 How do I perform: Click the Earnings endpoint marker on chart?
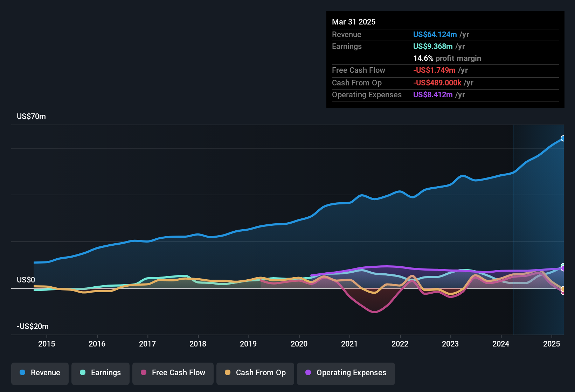pyautogui.click(x=563, y=266)
